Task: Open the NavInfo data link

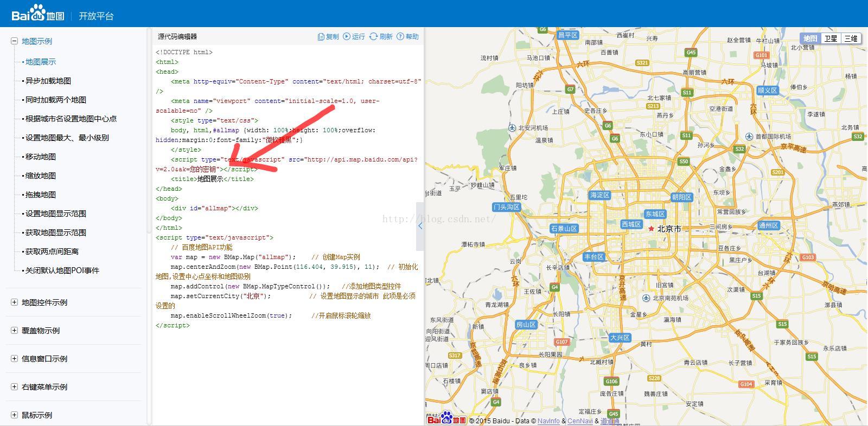Action: click(x=548, y=421)
